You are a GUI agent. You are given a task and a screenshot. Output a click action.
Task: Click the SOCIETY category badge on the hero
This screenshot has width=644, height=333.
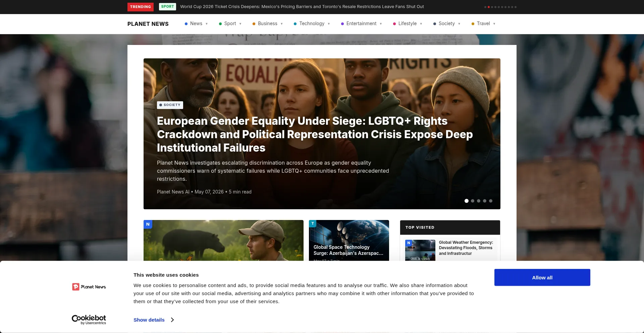[170, 105]
